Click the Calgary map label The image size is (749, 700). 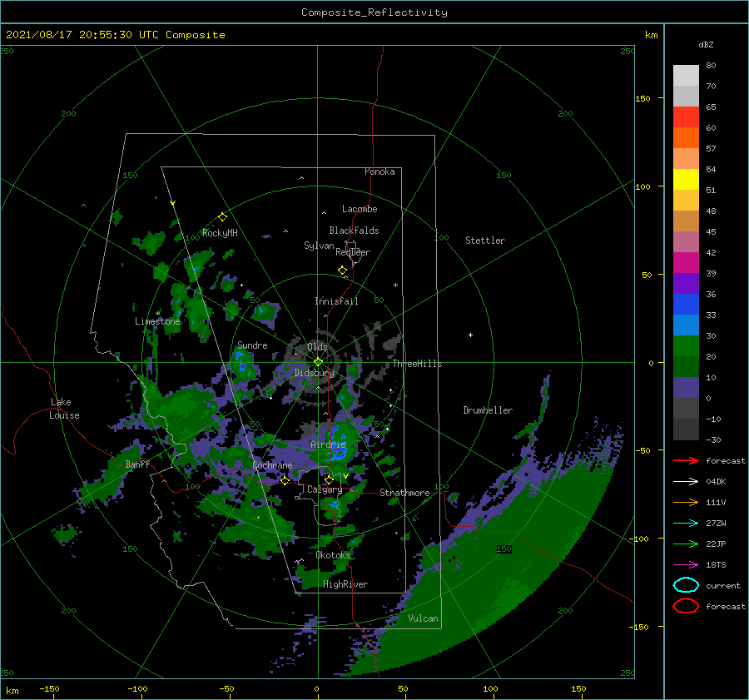tap(325, 489)
